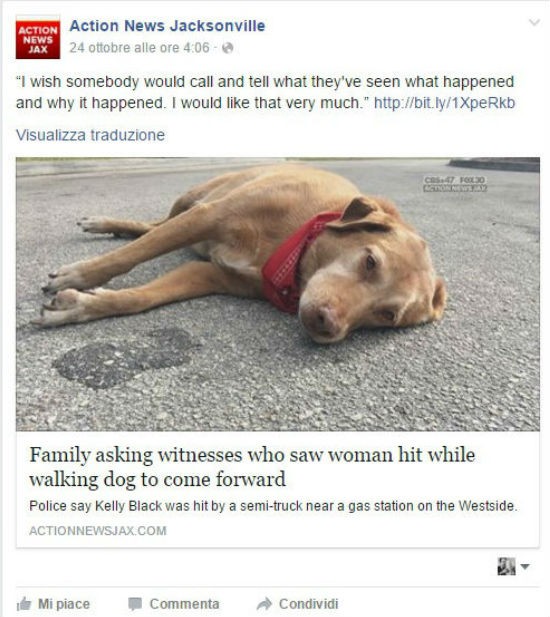
Task: Open the headline about family asking witnesses
Action: 252,467
